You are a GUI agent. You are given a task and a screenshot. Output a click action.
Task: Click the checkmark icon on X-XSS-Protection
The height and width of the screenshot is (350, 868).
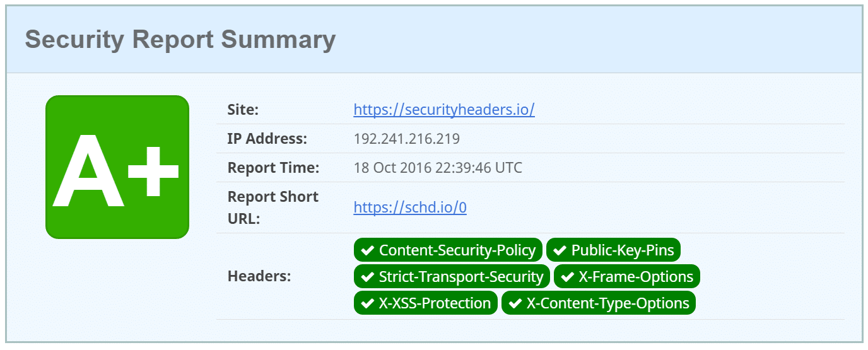click(367, 303)
